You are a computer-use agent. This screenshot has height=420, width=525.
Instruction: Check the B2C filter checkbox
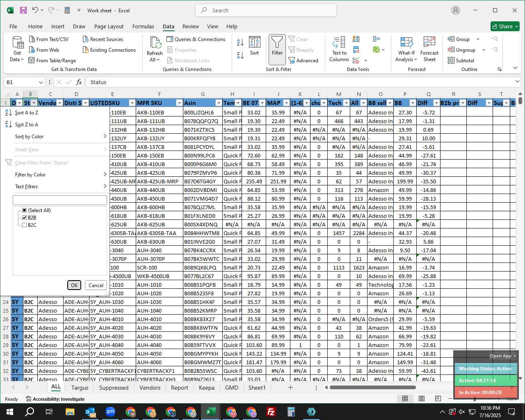point(25,225)
